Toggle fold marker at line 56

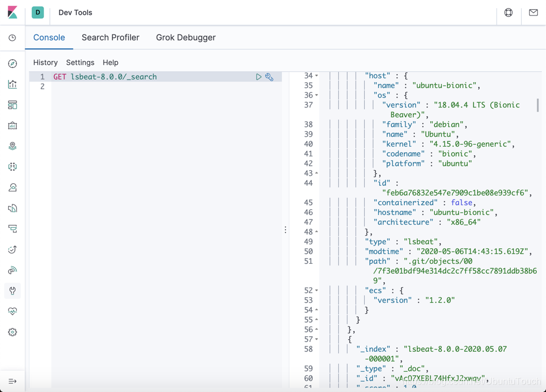pos(316,329)
